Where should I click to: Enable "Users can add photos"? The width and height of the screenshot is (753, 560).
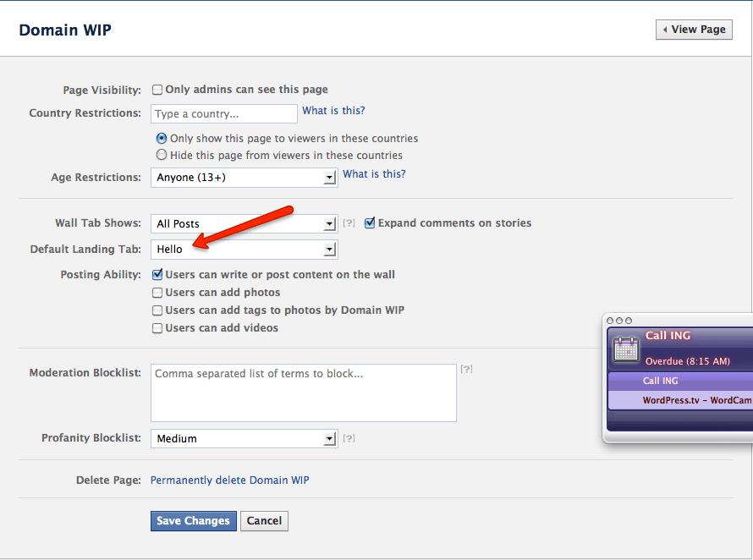click(157, 292)
